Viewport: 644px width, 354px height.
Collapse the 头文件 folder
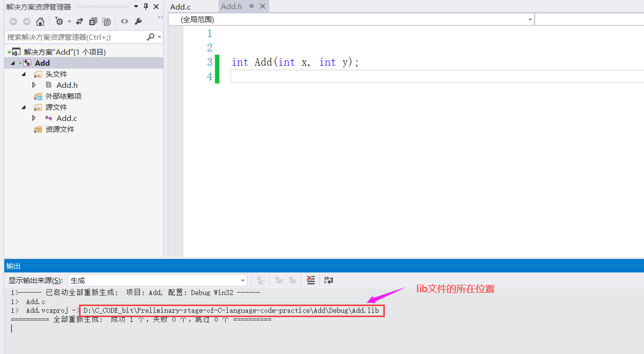pyautogui.click(x=23, y=74)
